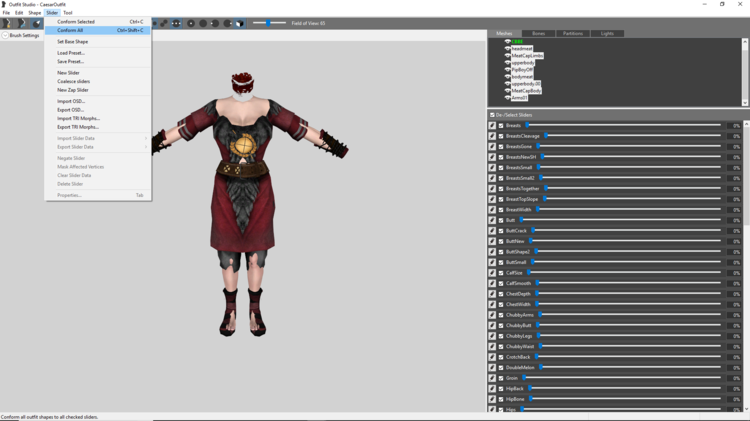Click edit pencil icon for HipBone slider

pyautogui.click(x=492, y=399)
